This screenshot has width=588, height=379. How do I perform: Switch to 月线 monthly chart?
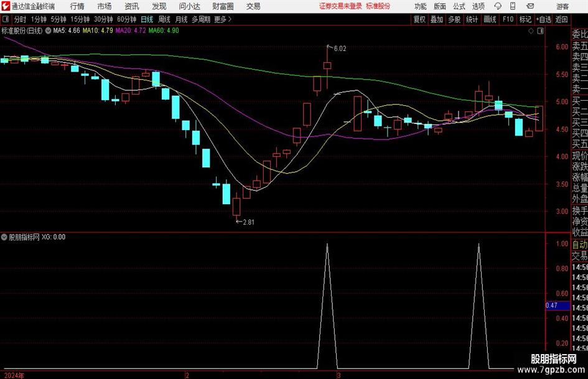(181, 19)
